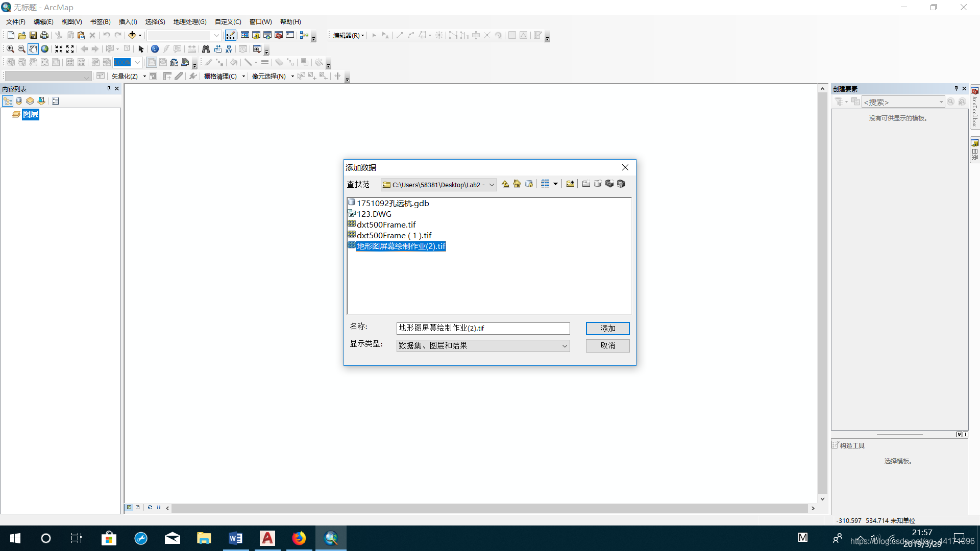
Task: Open the 地理处理(G) menu
Action: (x=190, y=22)
